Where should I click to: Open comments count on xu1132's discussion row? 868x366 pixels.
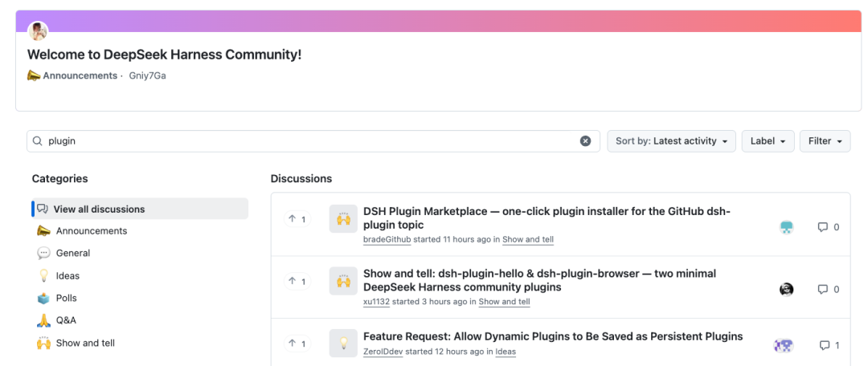point(829,289)
